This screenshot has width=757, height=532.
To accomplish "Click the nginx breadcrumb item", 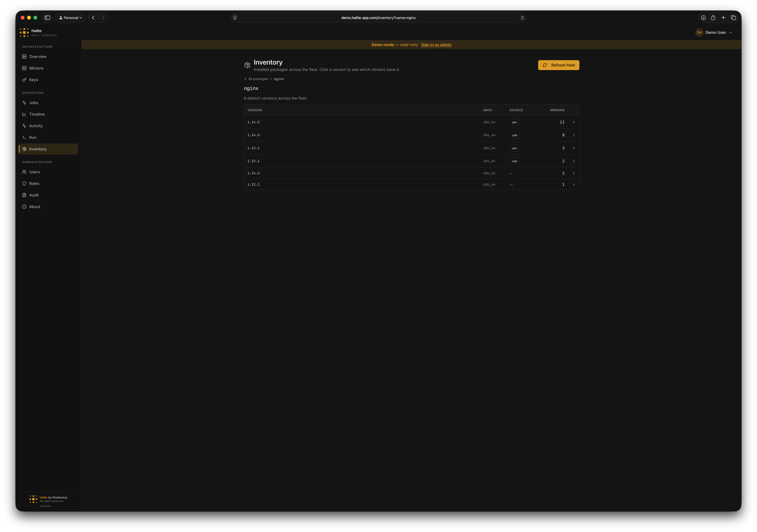I will [279, 79].
